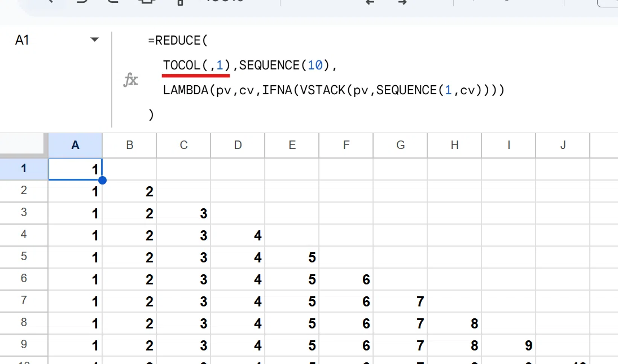The width and height of the screenshot is (618, 364).
Task: Select column G header
Action: [401, 146]
